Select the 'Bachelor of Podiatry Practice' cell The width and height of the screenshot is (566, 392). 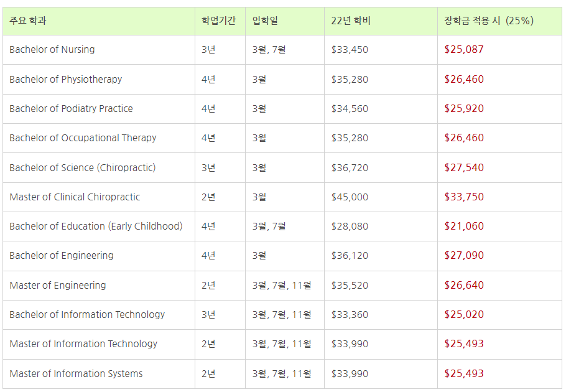99,109
